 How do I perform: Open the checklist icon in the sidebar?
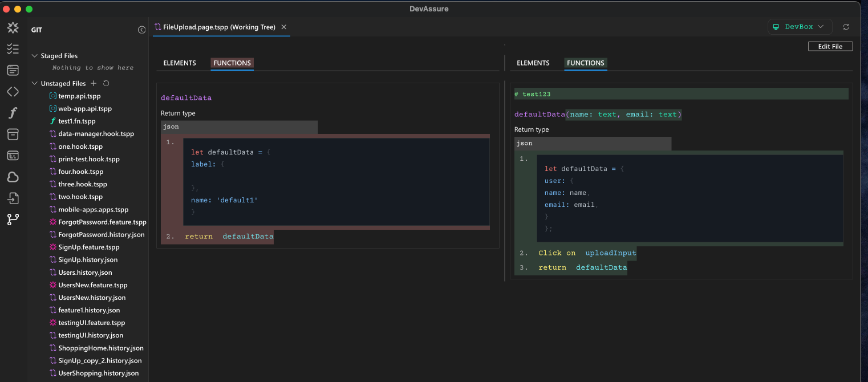tap(13, 49)
